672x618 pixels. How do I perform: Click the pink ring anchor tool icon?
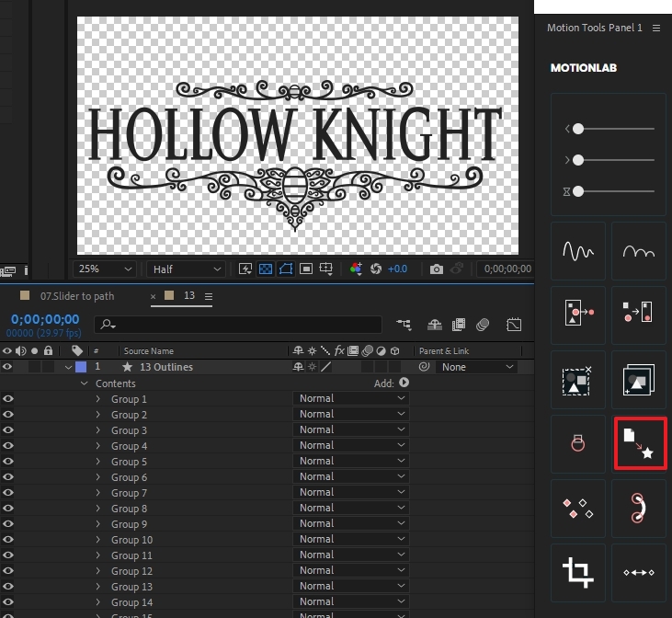pyautogui.click(x=577, y=443)
